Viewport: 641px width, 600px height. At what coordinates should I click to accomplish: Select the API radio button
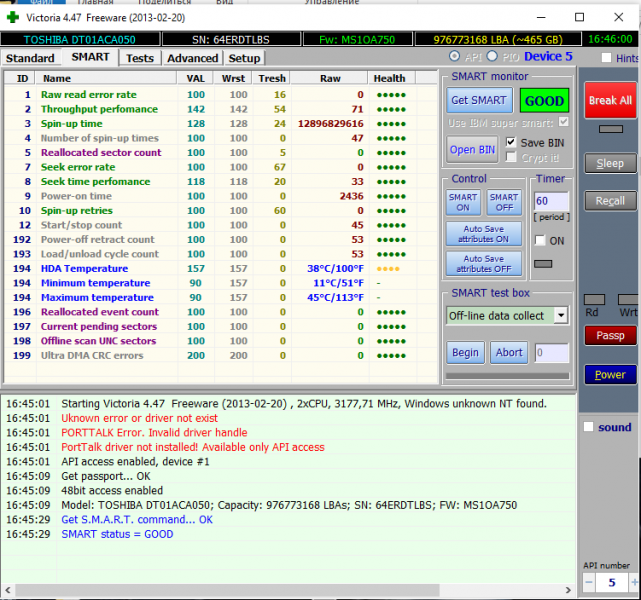456,56
